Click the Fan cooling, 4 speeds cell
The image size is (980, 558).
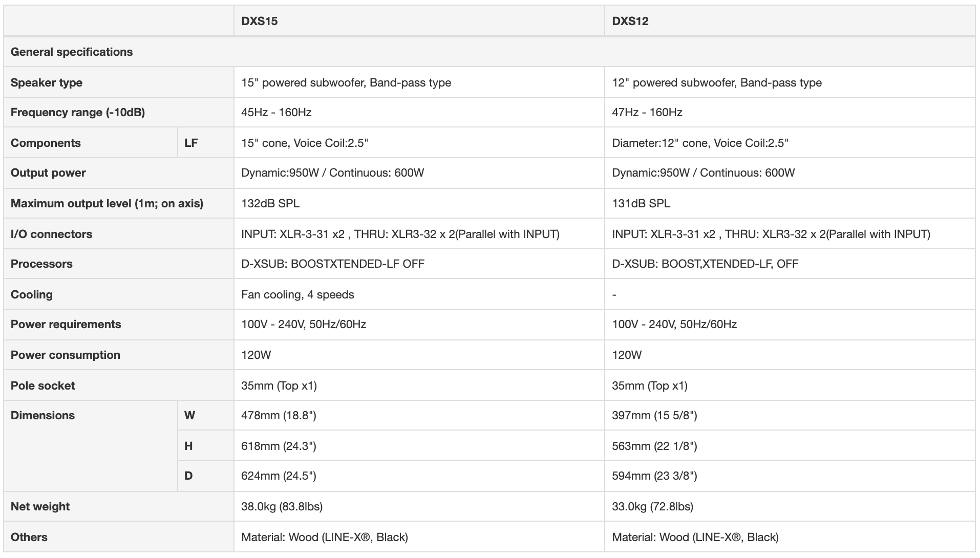click(297, 295)
